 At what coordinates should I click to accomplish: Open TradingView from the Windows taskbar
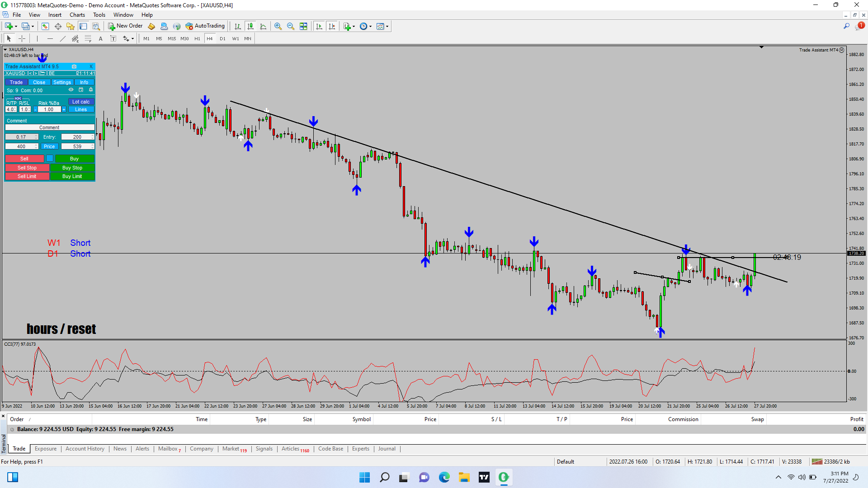[x=484, y=477]
